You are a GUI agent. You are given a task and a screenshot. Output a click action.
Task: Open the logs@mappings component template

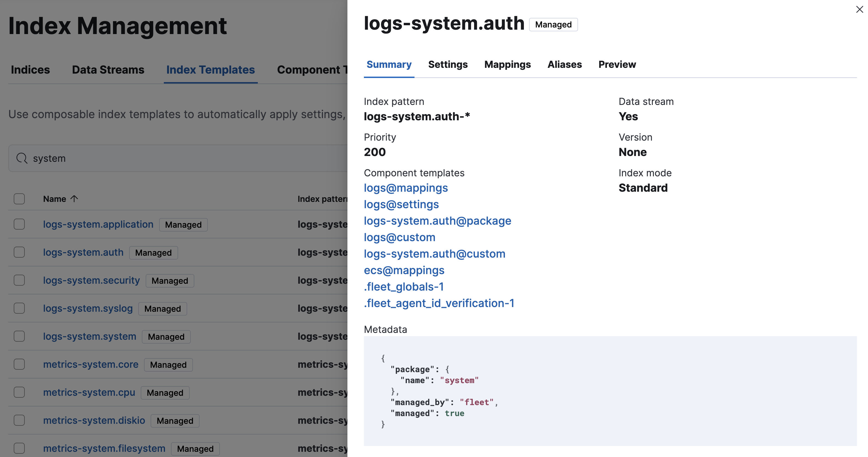point(406,187)
